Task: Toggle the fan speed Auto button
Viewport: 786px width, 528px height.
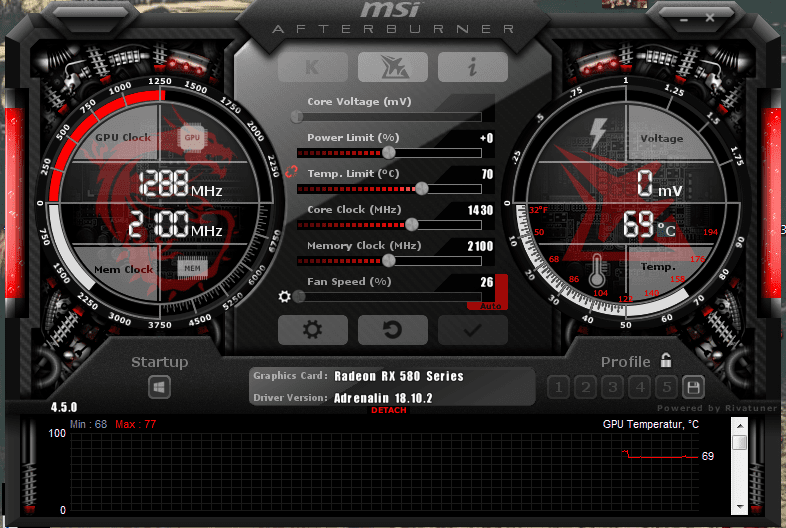Action: click(x=490, y=305)
